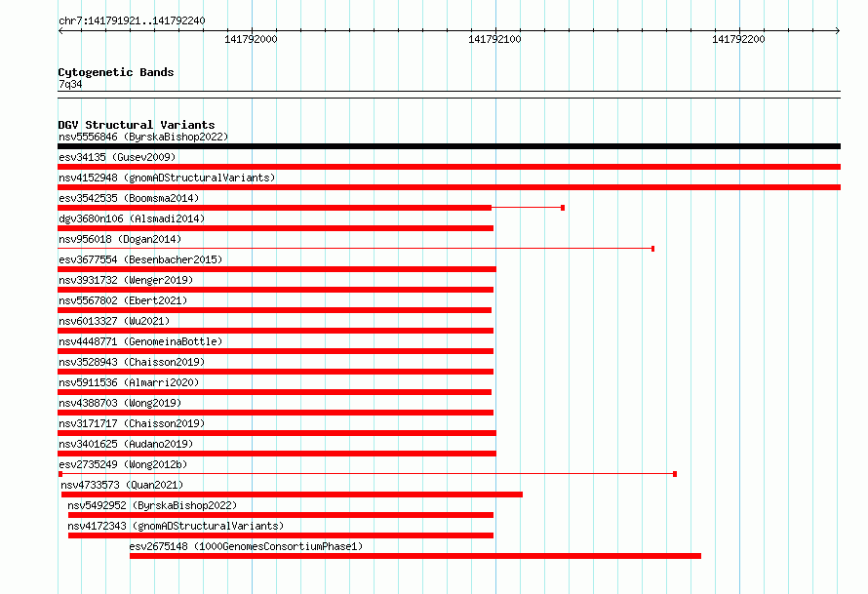
Task: Click the Cytogenetic Bands track title
Action: 116,72
